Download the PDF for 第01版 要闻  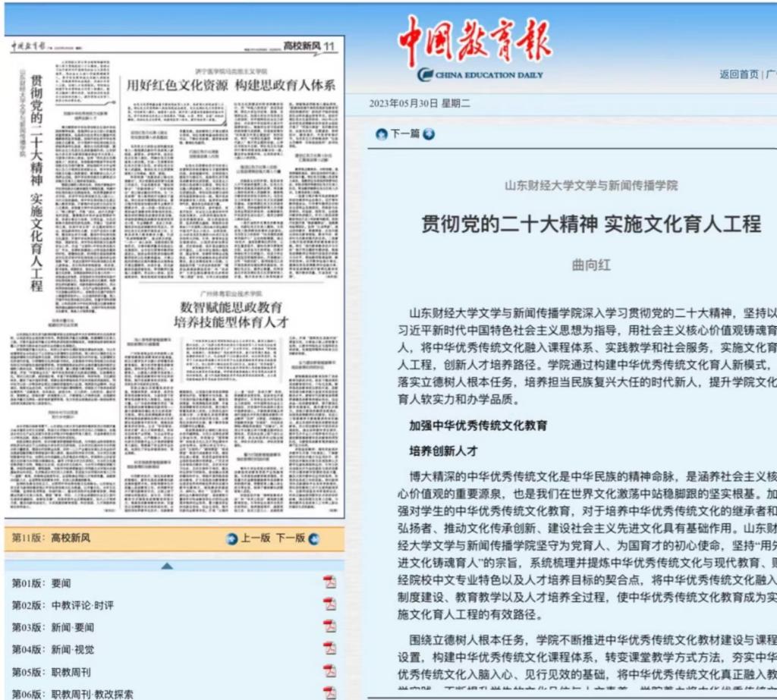click(329, 582)
